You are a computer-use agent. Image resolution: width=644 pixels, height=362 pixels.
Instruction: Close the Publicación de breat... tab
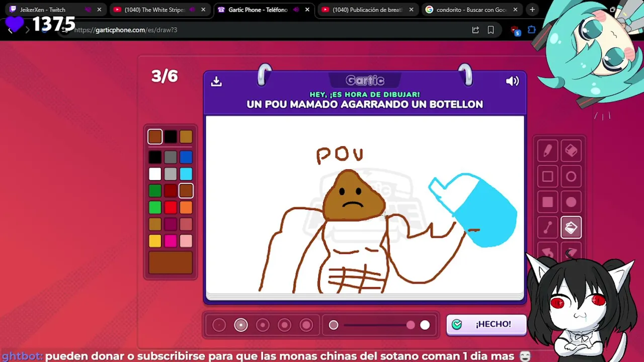click(x=412, y=10)
